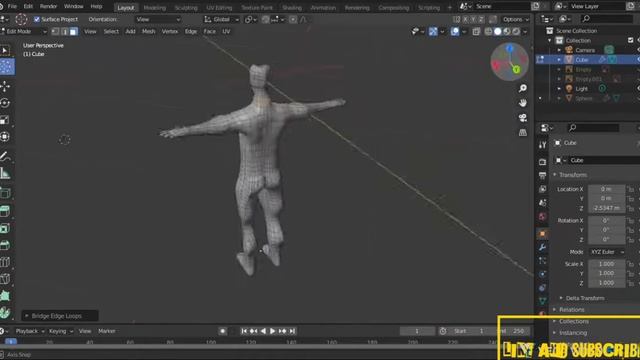Expand the Bridge Edge Loops operator panel
640x360 pixels.
coord(60,316)
